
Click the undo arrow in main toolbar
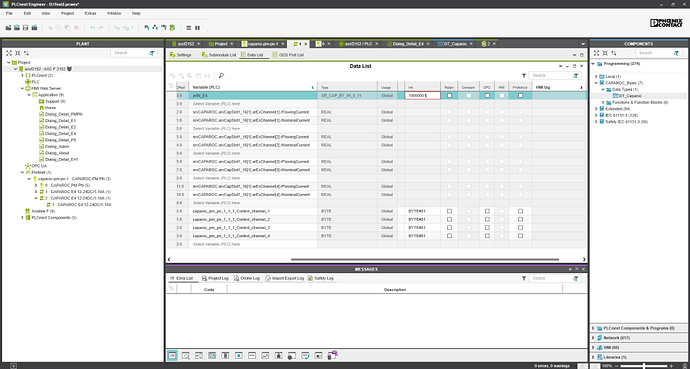tap(92, 28)
